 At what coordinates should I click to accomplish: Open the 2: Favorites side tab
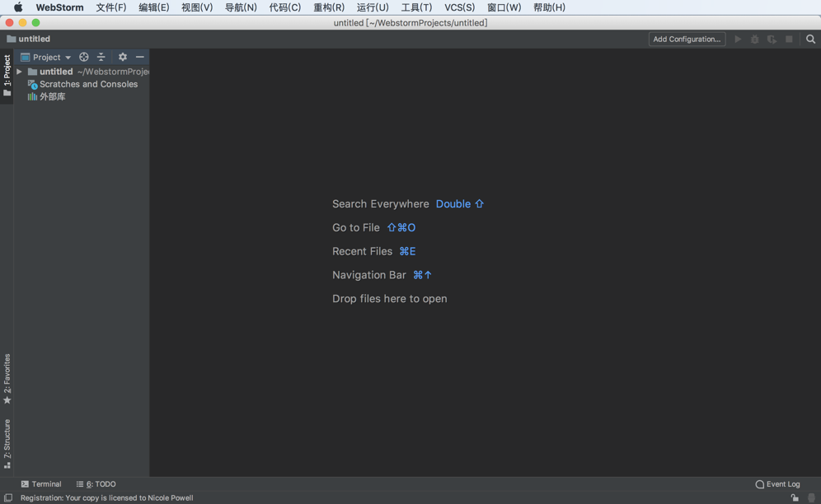click(x=7, y=379)
